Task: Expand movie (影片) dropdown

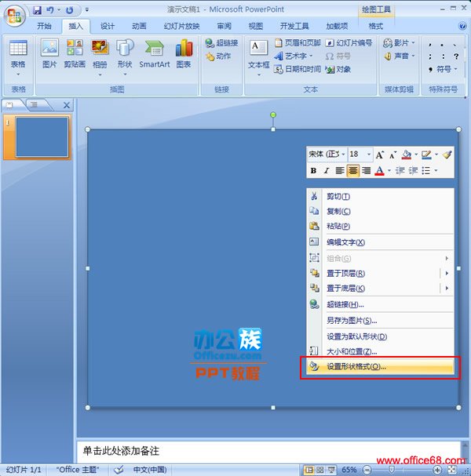Action: click(x=413, y=43)
